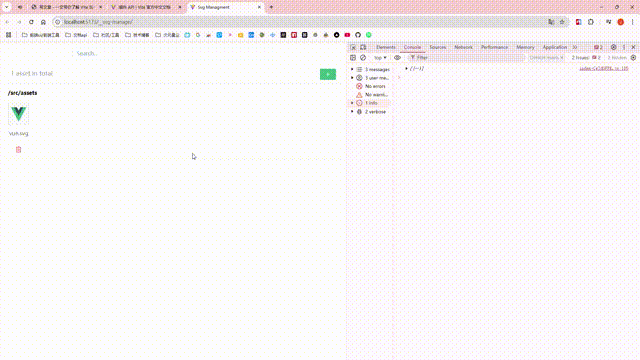The image size is (640, 360).
Task: Go back in browser history
Action: tap(7, 22)
